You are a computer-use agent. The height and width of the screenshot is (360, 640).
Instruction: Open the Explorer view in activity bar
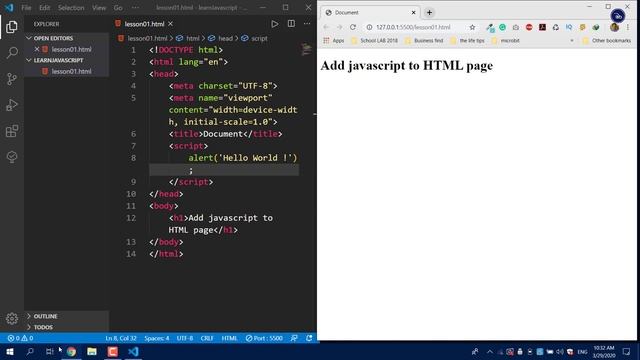(x=12, y=27)
